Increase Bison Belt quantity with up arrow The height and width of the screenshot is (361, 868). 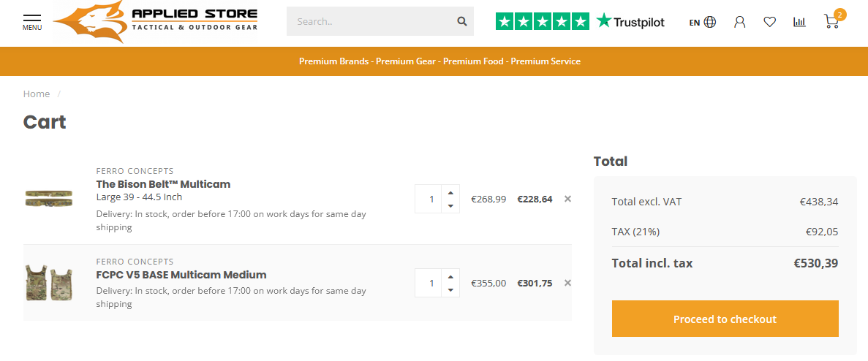(x=450, y=192)
